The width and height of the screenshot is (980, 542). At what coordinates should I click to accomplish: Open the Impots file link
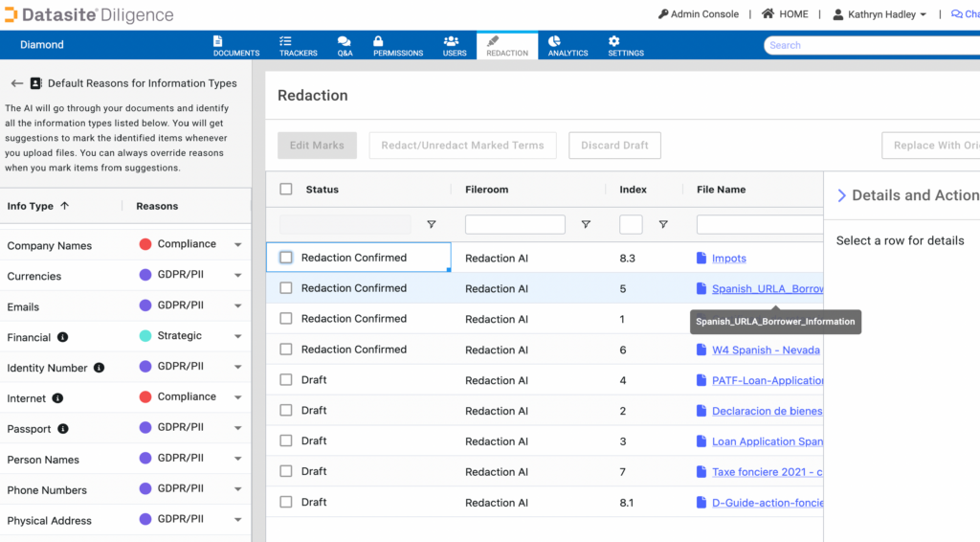click(x=728, y=259)
